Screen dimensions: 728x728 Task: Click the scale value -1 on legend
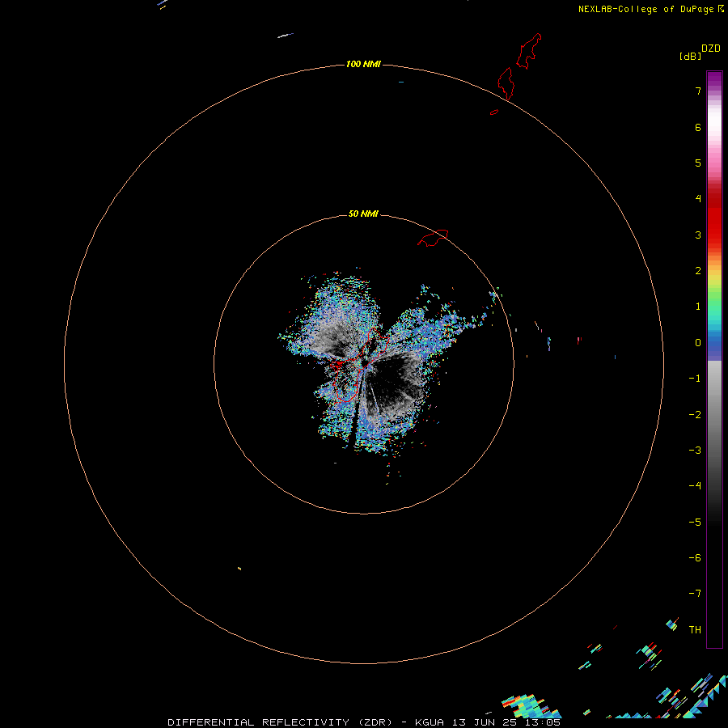point(695,379)
